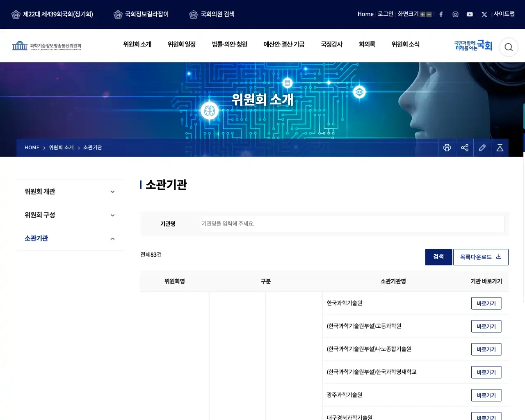This screenshot has width=525, height=420.
Task: Click the Home link in top bar
Action: click(365, 14)
